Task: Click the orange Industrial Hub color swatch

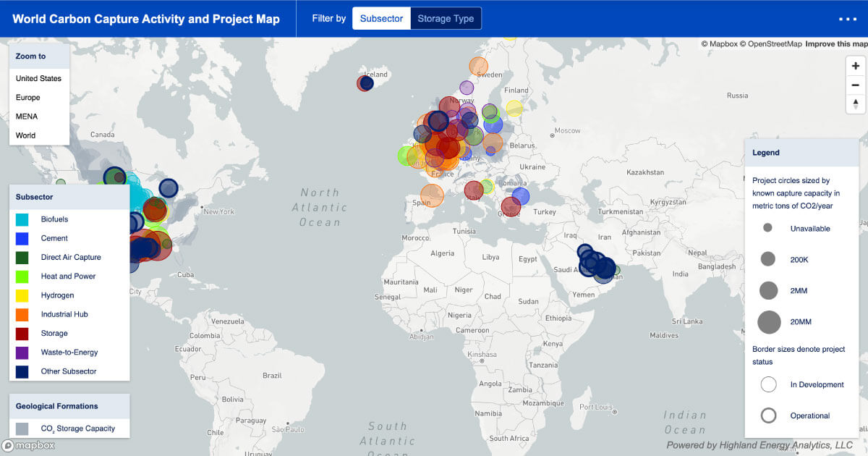Action: [x=22, y=314]
